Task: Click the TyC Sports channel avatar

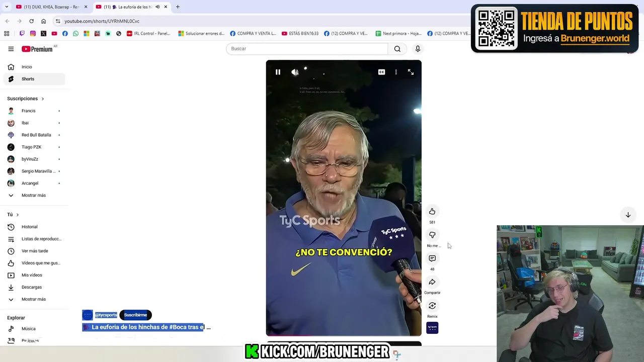Action: click(x=88, y=315)
